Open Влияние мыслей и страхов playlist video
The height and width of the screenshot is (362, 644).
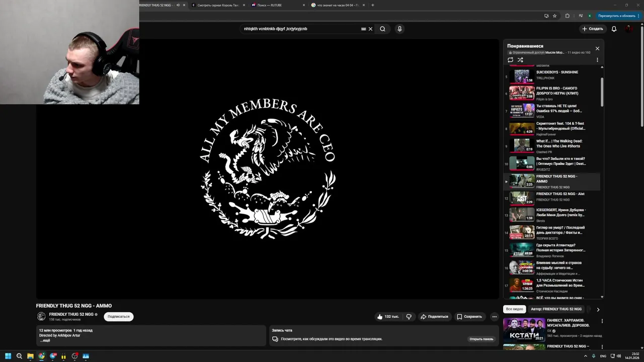(x=552, y=267)
